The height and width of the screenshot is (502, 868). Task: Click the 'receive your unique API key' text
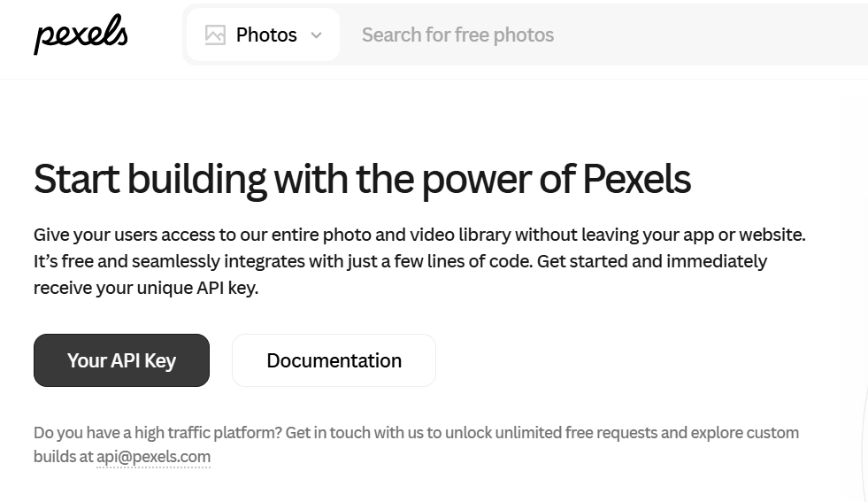coord(145,288)
